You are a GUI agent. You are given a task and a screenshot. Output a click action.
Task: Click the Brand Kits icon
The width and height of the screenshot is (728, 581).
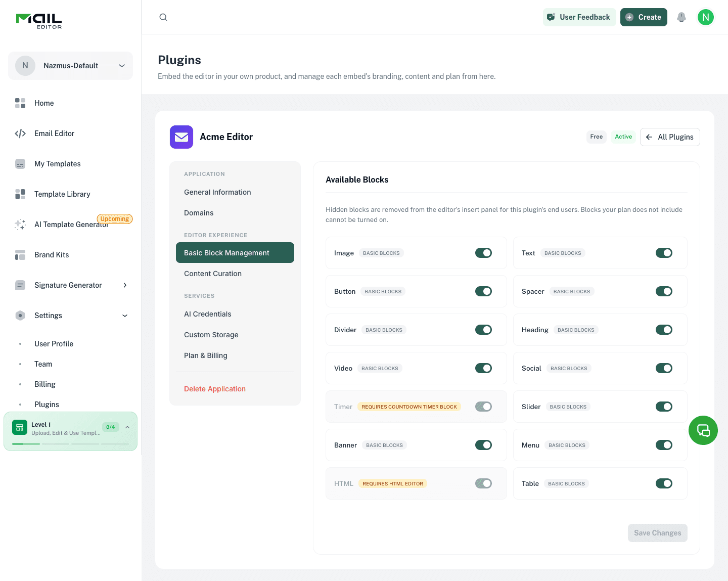click(x=20, y=255)
